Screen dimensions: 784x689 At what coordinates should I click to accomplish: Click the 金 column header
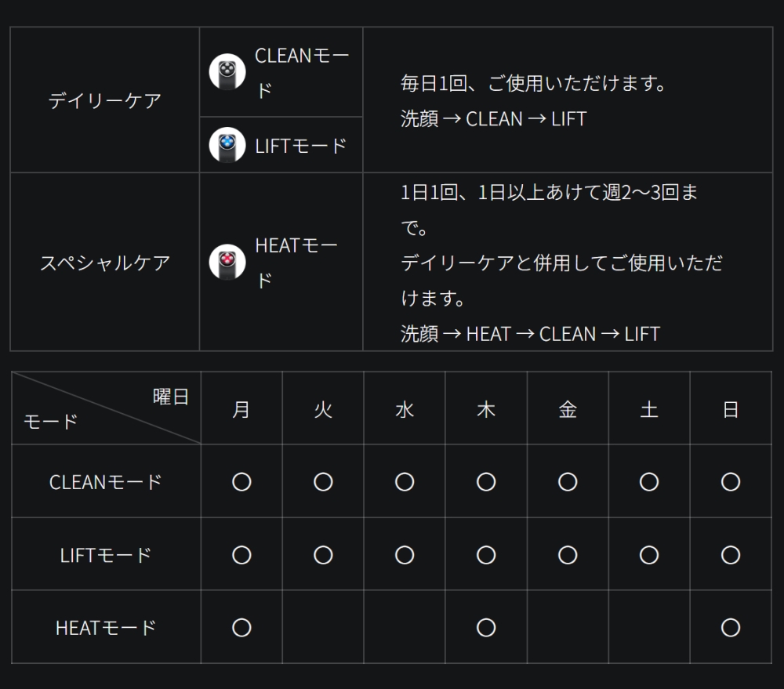pos(568,410)
